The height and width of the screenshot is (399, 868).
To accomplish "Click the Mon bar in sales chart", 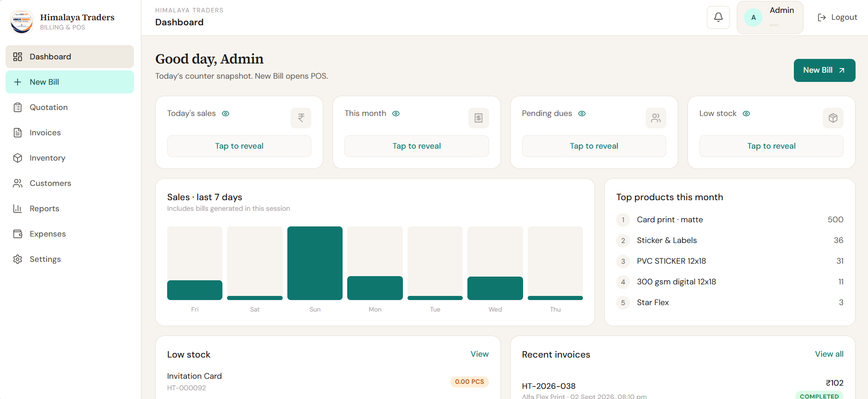I will tap(375, 288).
